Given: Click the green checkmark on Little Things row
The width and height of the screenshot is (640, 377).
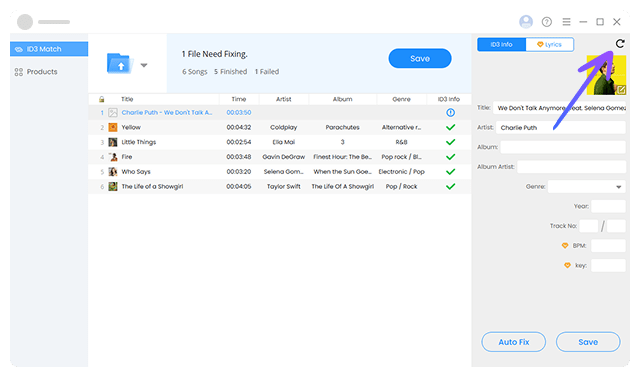Looking at the screenshot, I should pyautogui.click(x=450, y=142).
